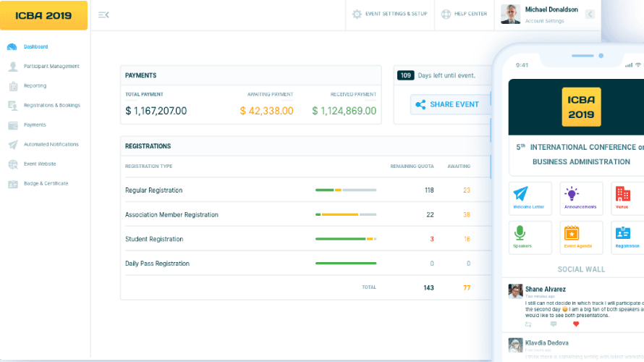Click the Share Event button
644x362 pixels.
tap(448, 104)
